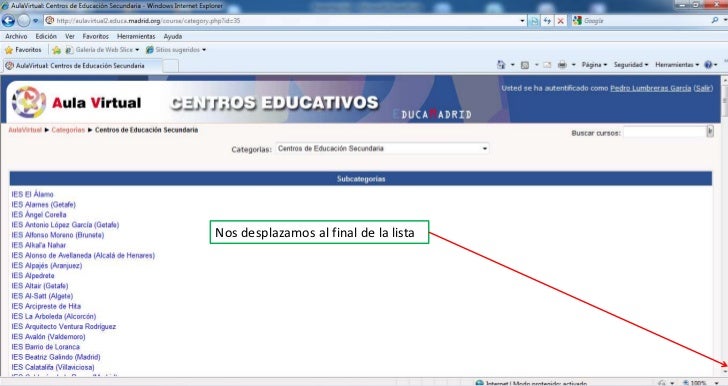The height and width of the screenshot is (386, 728).
Task: Open the Seguridad dropdown in command bar
Action: pos(631,65)
